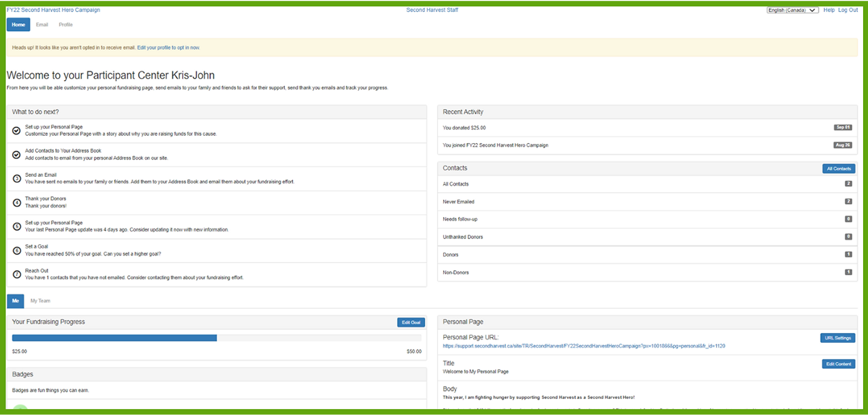Click the Aug 26 date badge
The image size is (868, 415).
coord(843,145)
